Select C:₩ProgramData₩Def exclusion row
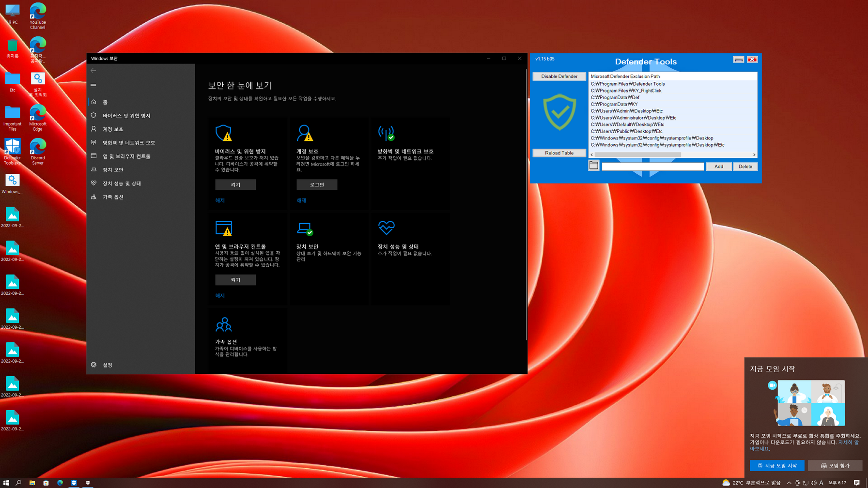This screenshot has height=488, width=868. point(673,97)
